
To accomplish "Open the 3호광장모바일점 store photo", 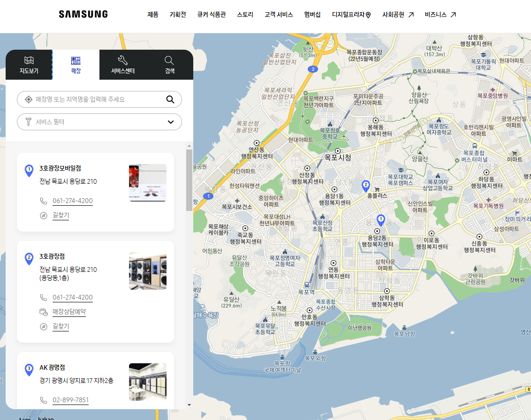I will [148, 183].
